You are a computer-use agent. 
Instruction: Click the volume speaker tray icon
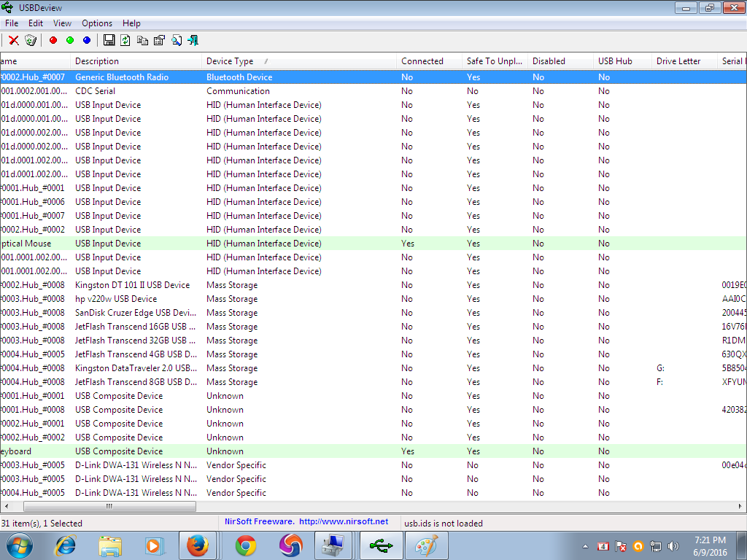(x=673, y=546)
